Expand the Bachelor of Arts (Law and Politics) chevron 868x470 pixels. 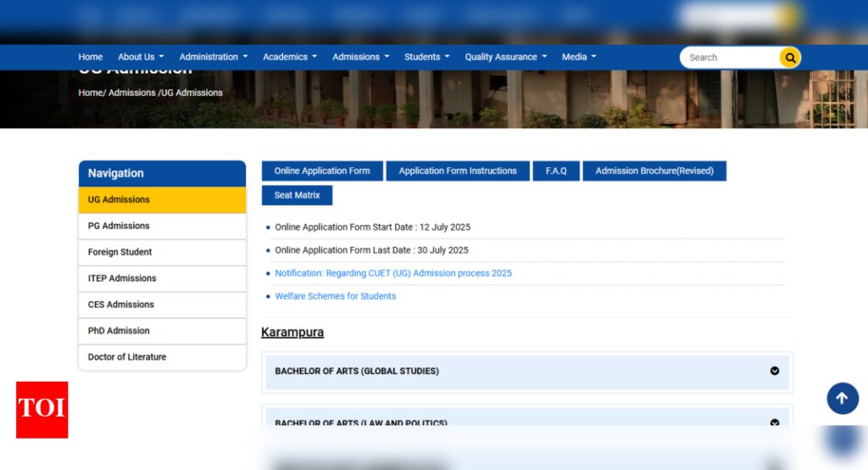coord(775,422)
